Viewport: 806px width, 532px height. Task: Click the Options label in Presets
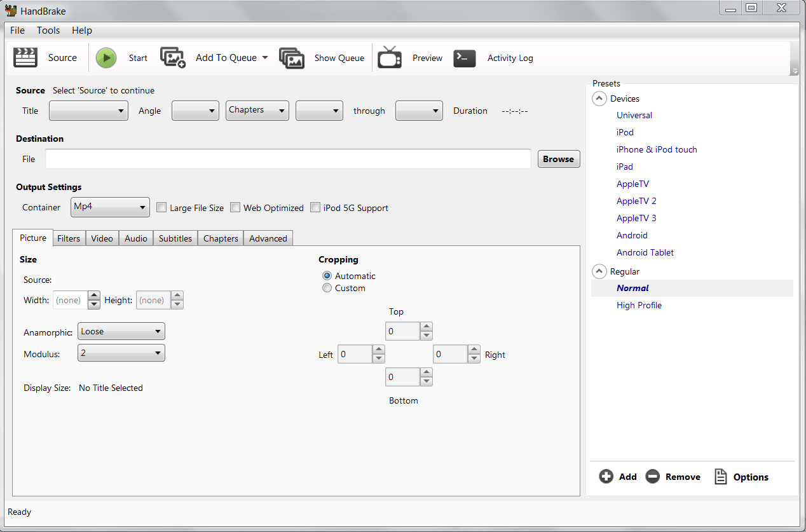tap(751, 477)
